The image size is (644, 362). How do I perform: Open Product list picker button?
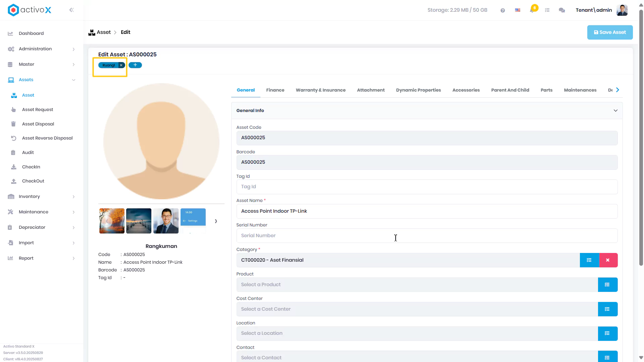coord(607,285)
